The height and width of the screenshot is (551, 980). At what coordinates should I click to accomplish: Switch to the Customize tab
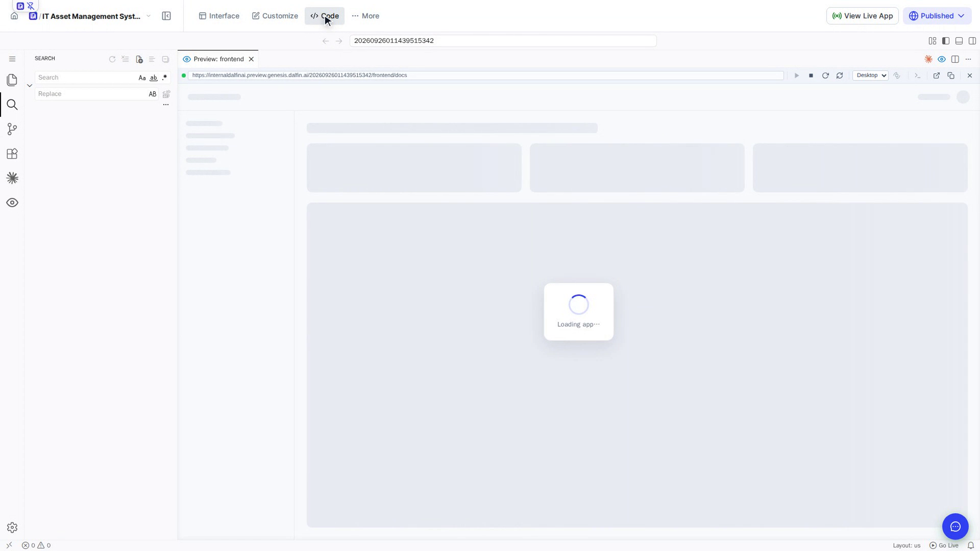click(275, 16)
